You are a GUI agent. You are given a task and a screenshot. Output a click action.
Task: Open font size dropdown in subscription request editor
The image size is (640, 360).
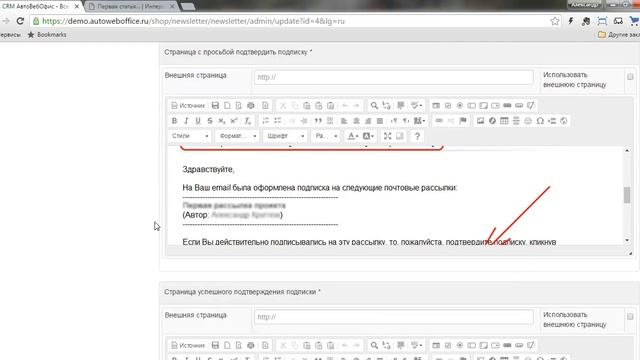tap(326, 136)
